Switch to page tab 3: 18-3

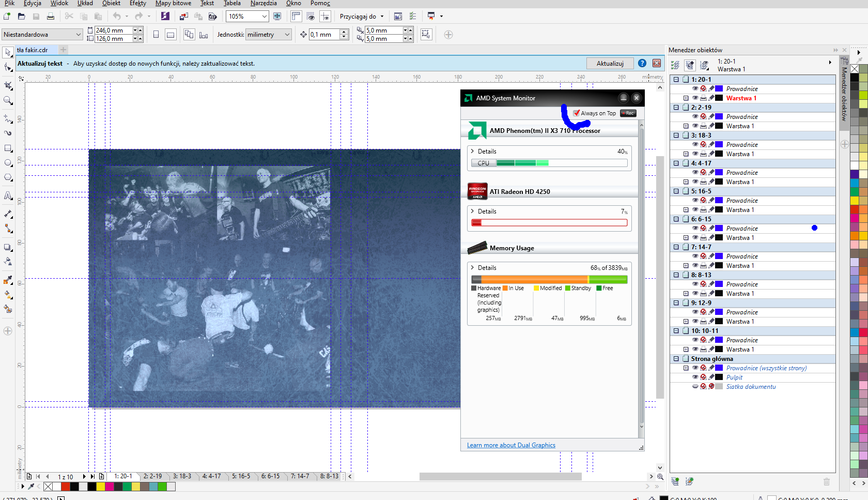[182, 476]
